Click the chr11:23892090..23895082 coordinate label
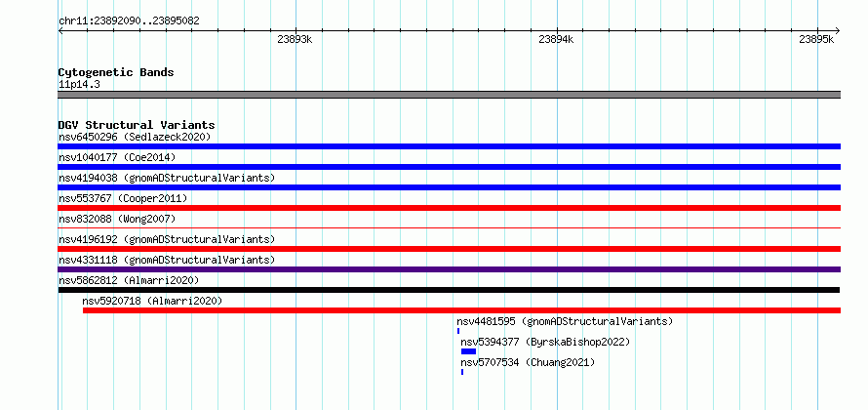 click(129, 21)
